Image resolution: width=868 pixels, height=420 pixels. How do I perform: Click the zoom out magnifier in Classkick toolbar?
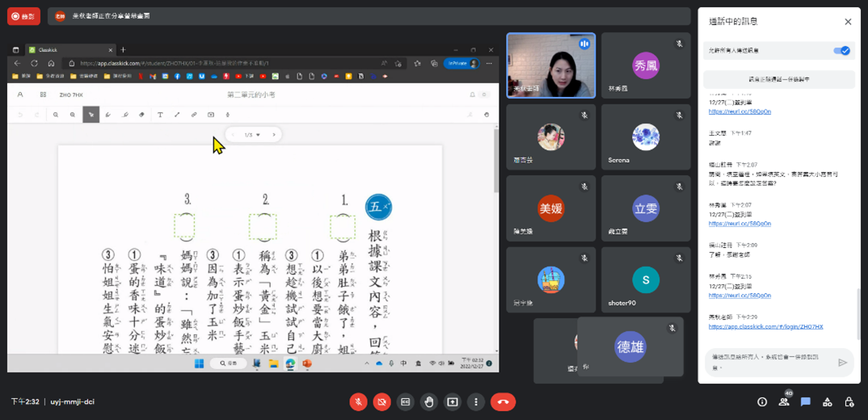click(56, 115)
